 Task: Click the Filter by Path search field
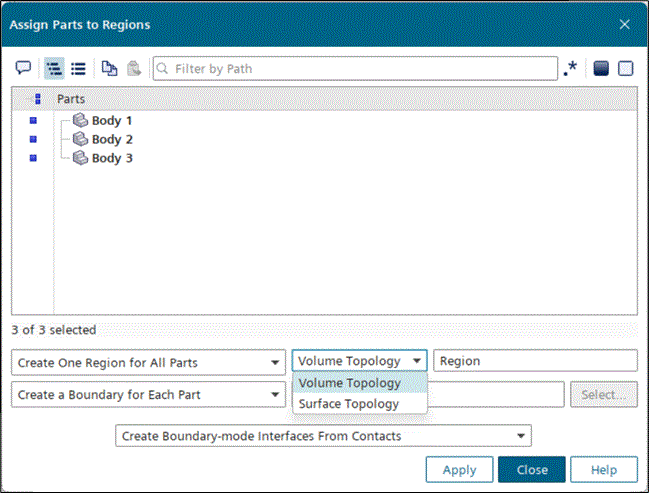click(360, 69)
